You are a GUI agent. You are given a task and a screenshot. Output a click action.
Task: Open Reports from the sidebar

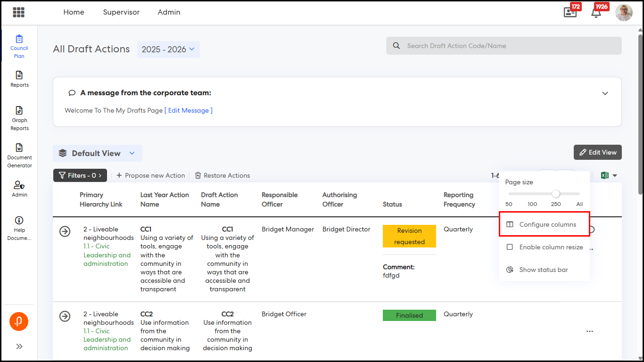(x=19, y=79)
